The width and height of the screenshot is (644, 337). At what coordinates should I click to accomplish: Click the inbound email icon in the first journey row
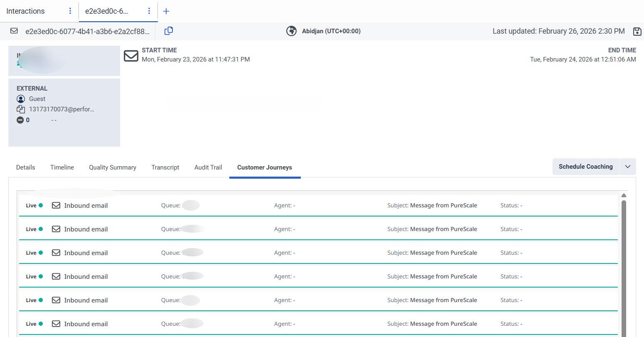pos(56,205)
